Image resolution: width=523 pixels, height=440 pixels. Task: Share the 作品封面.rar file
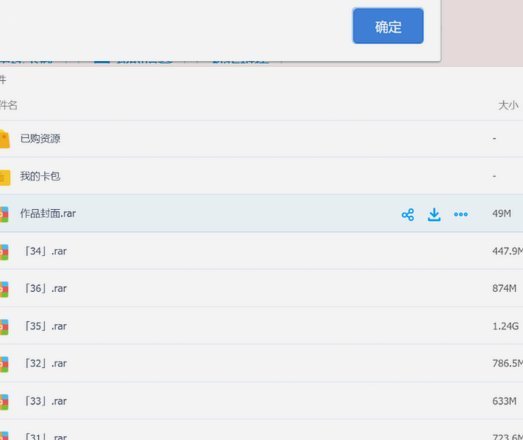click(408, 214)
